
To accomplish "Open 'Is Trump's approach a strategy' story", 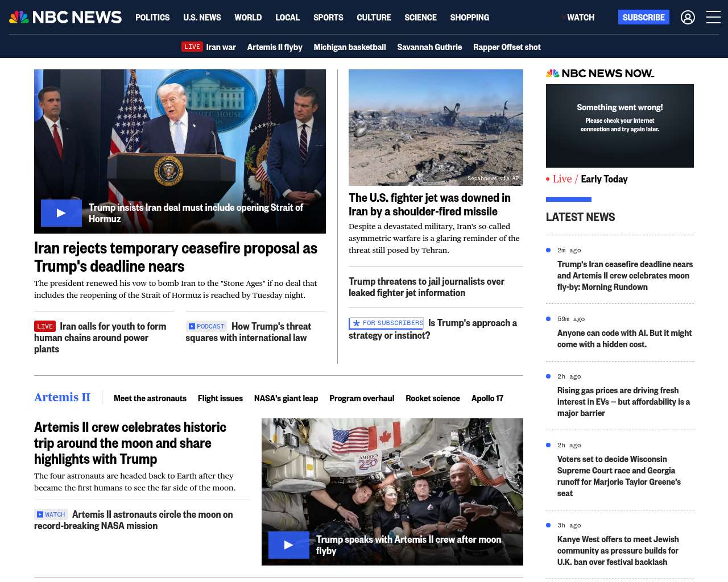I will pos(433,329).
